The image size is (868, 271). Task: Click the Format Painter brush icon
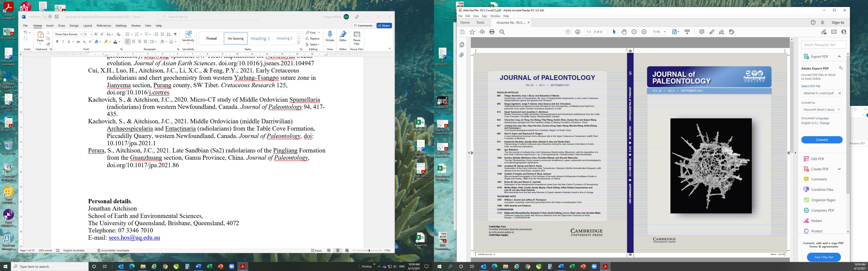[48, 44]
